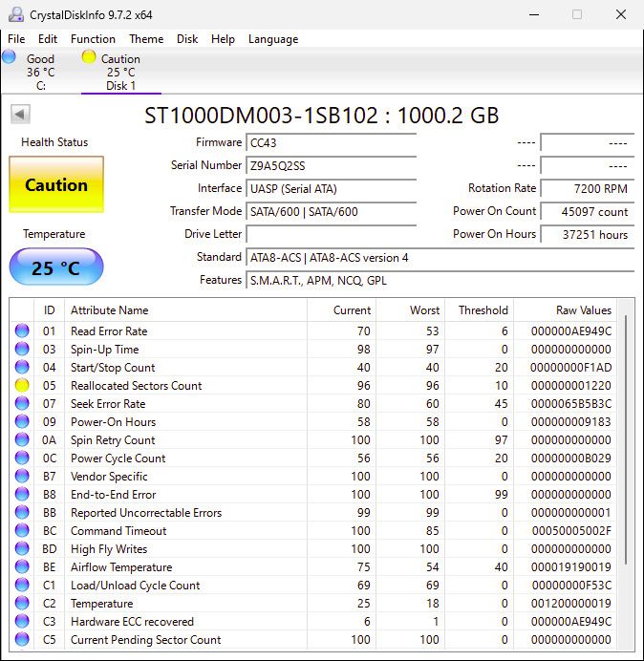The image size is (644, 661).
Task: Click the Threshold column header
Action: 479,310
